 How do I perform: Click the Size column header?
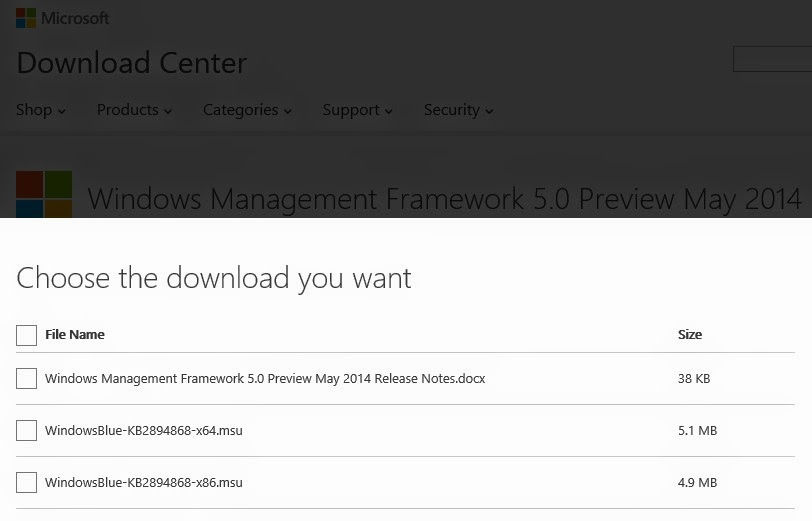pyautogui.click(x=690, y=335)
